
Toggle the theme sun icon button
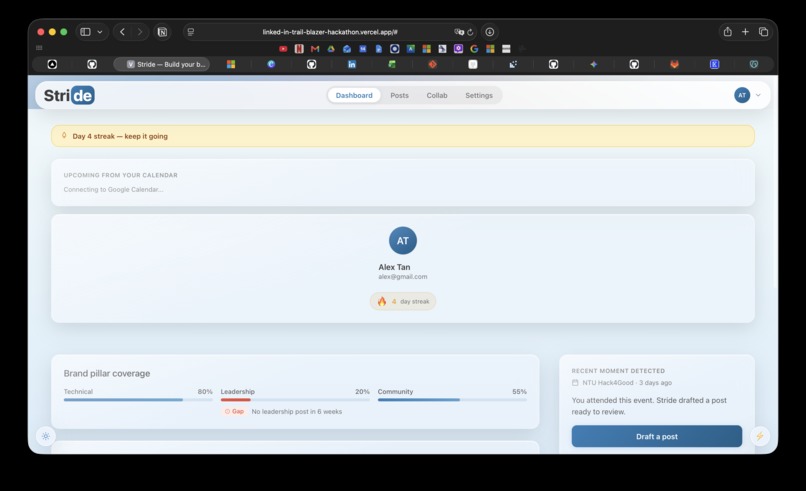[46, 436]
